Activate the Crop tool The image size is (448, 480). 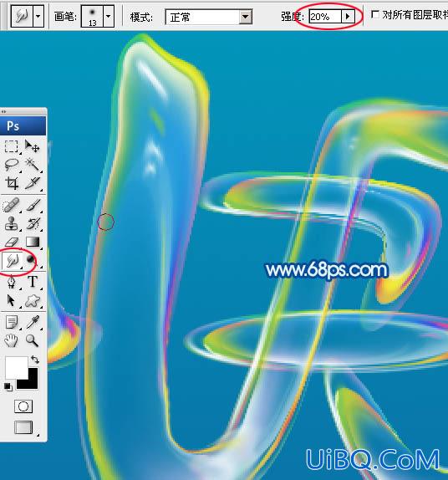click(x=12, y=183)
